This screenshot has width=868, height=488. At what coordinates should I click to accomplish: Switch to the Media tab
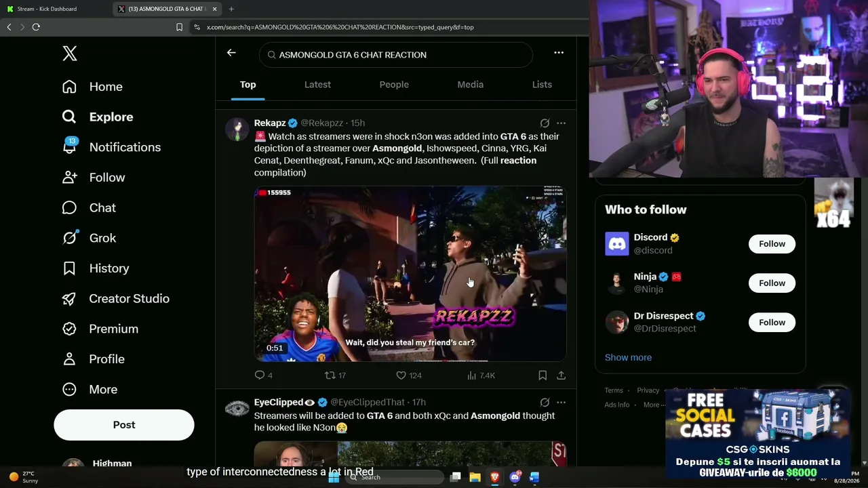pos(470,85)
